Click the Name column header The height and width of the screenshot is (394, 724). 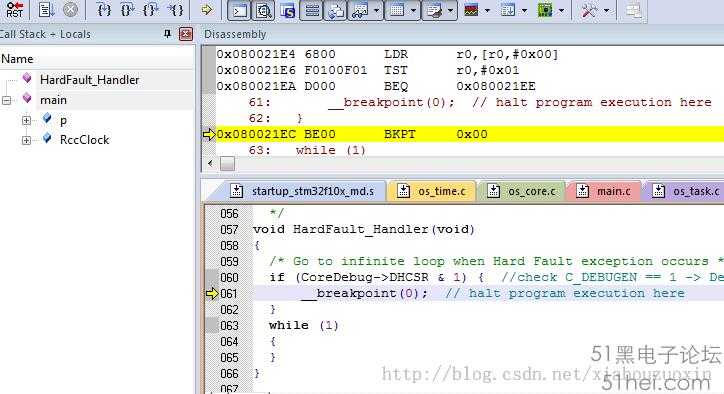point(97,59)
